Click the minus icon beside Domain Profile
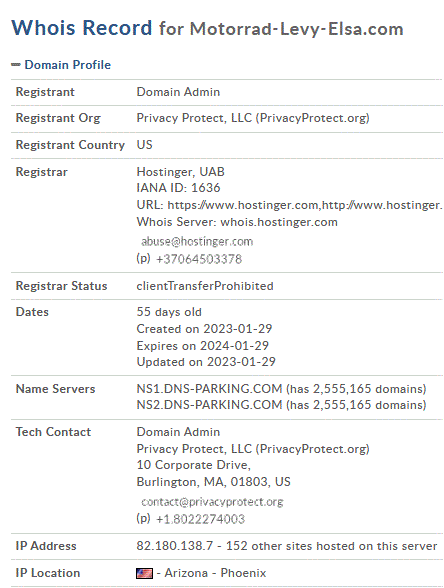This screenshot has height=588, width=444. (x=15, y=65)
